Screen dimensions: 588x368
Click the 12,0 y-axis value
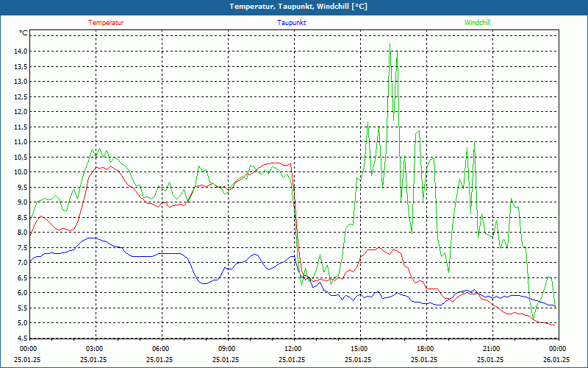(21, 112)
